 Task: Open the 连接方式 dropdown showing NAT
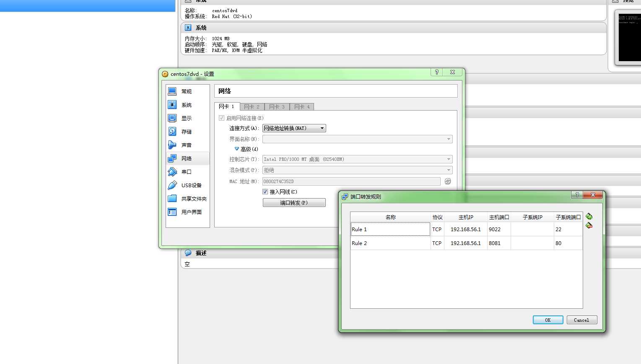click(294, 128)
